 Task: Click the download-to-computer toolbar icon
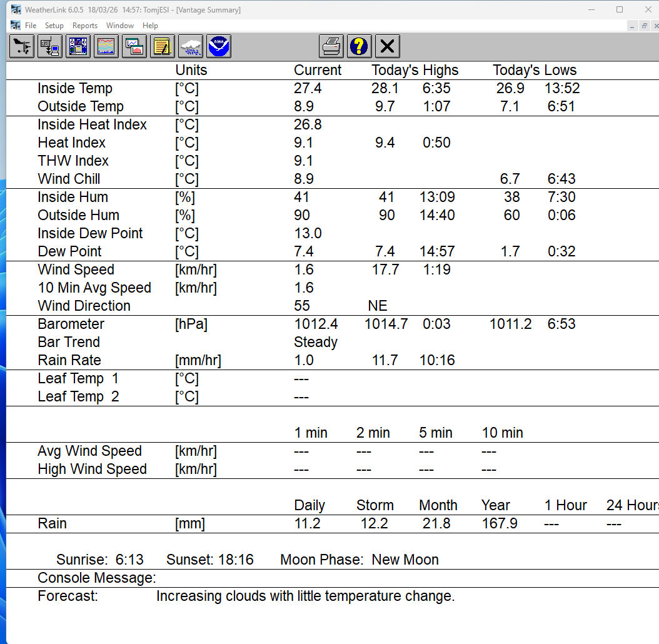pos(50,46)
